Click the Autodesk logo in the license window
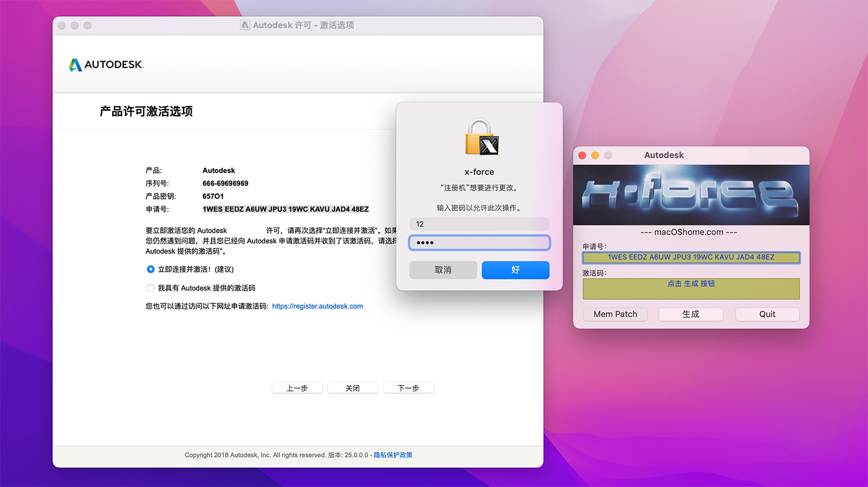 click(106, 65)
